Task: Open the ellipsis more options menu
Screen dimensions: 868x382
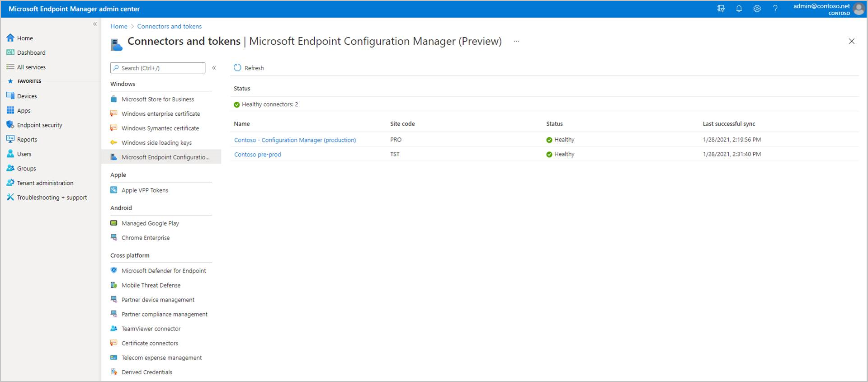Action: 516,41
